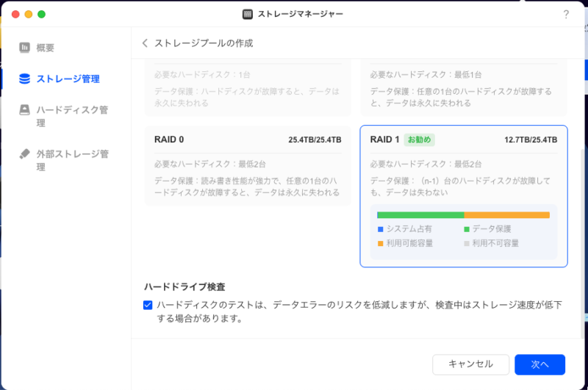
Task: Click the 概要 overview icon in sidebar
Action: coord(25,48)
